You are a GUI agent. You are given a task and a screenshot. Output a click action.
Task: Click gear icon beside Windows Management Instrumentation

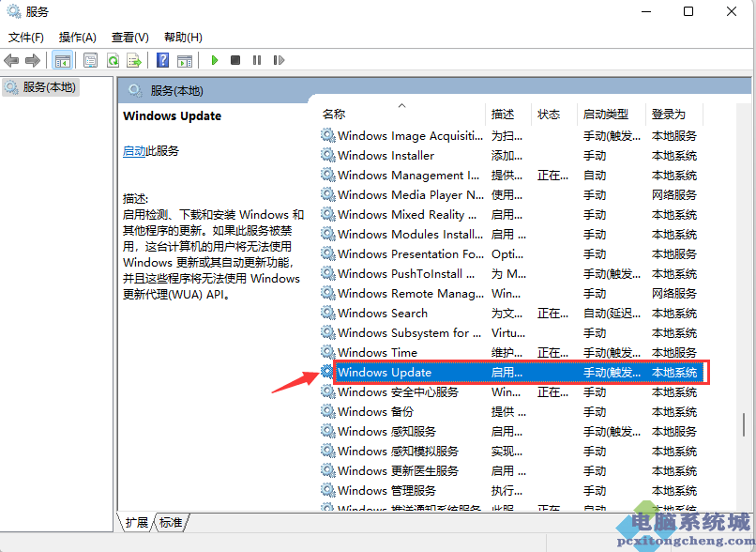[x=328, y=175]
